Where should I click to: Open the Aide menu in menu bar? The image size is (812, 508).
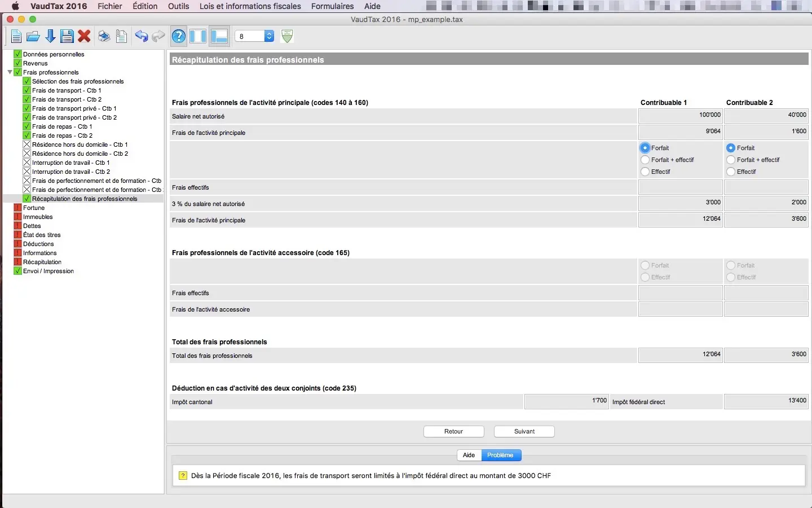pyautogui.click(x=372, y=6)
